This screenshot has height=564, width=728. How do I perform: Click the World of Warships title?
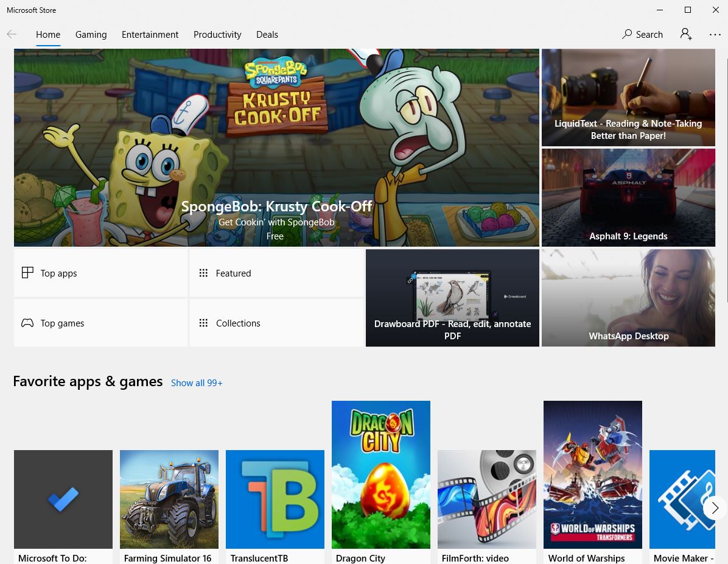point(586,558)
